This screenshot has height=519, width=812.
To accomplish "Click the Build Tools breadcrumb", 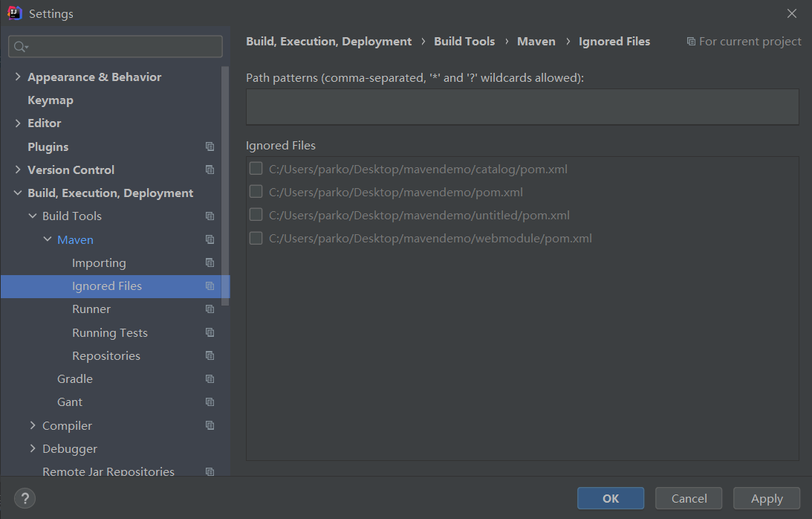I will 464,42.
